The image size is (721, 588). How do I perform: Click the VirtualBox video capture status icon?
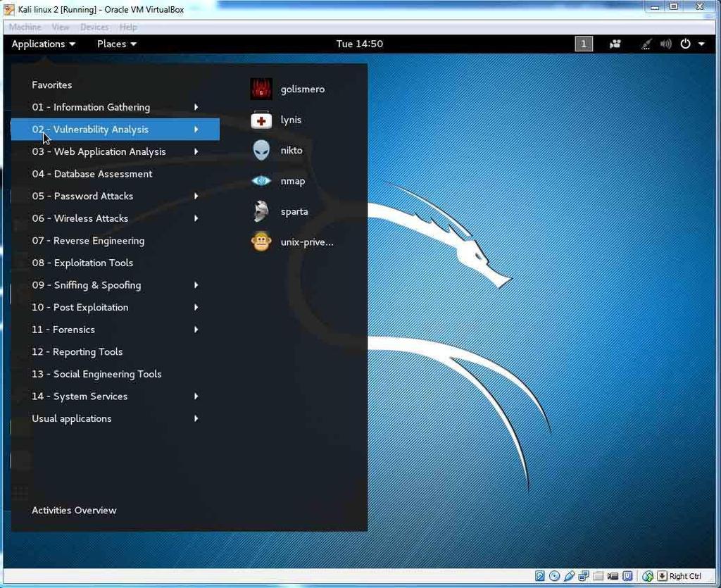pyautogui.click(x=613, y=576)
